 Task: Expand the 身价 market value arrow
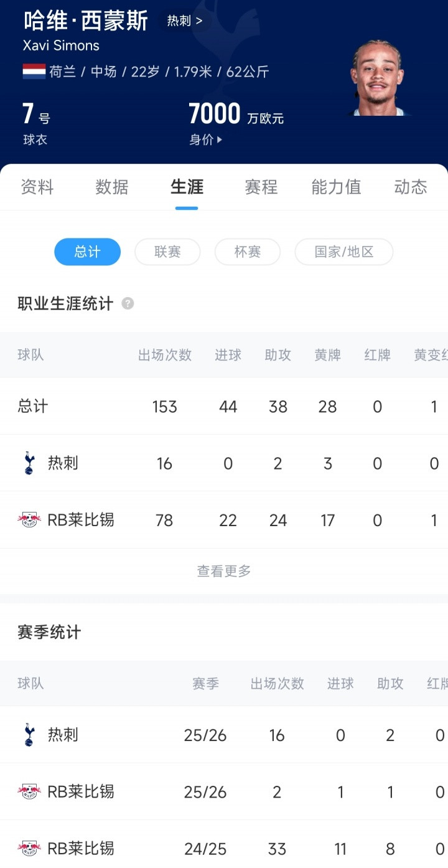[x=219, y=140]
